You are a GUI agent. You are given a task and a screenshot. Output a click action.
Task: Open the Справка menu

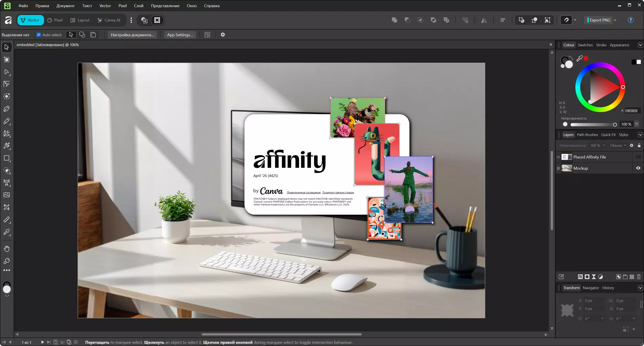click(212, 6)
